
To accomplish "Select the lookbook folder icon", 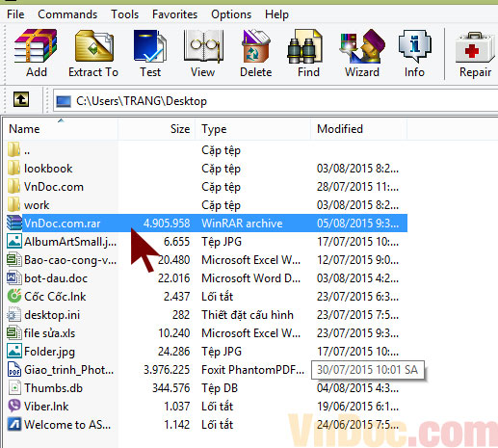I will pos(13,169).
